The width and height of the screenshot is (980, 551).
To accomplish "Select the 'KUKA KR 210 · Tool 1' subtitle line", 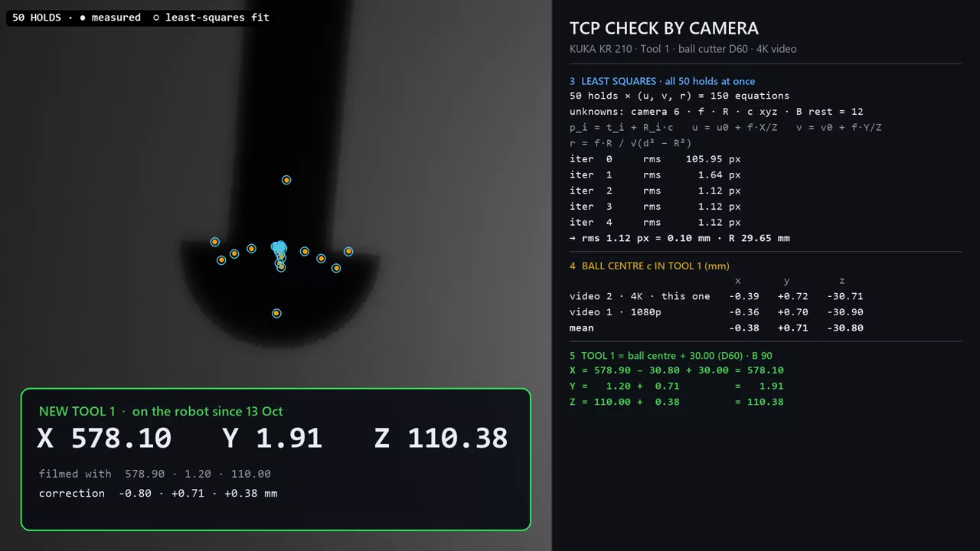I will coord(683,49).
